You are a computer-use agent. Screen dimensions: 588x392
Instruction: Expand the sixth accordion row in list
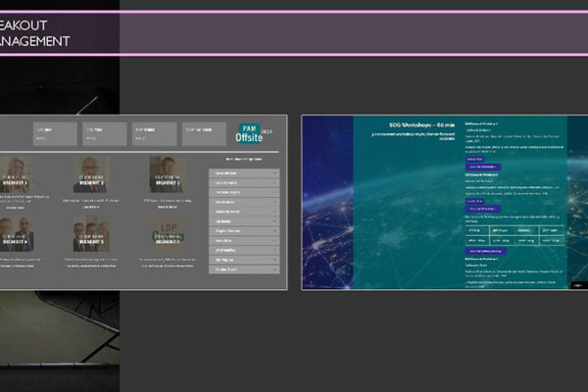(x=244, y=221)
